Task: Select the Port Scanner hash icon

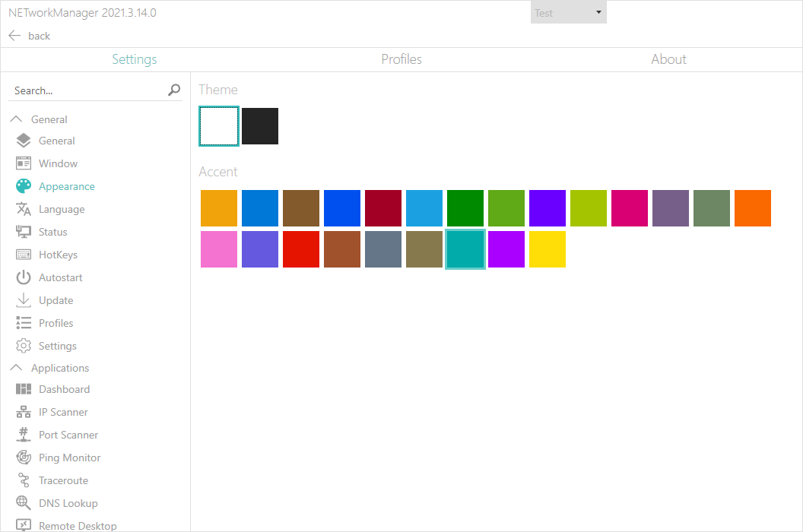Action: (x=24, y=435)
